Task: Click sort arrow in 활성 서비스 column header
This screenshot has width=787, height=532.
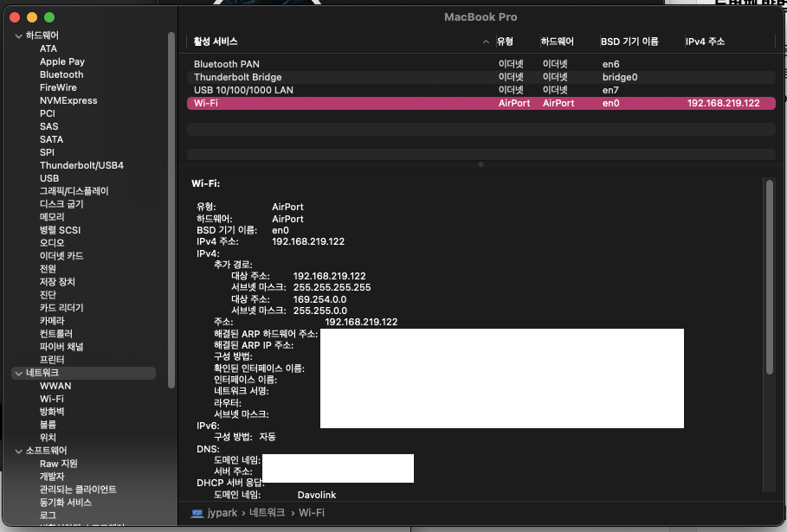Action: pyautogui.click(x=486, y=42)
